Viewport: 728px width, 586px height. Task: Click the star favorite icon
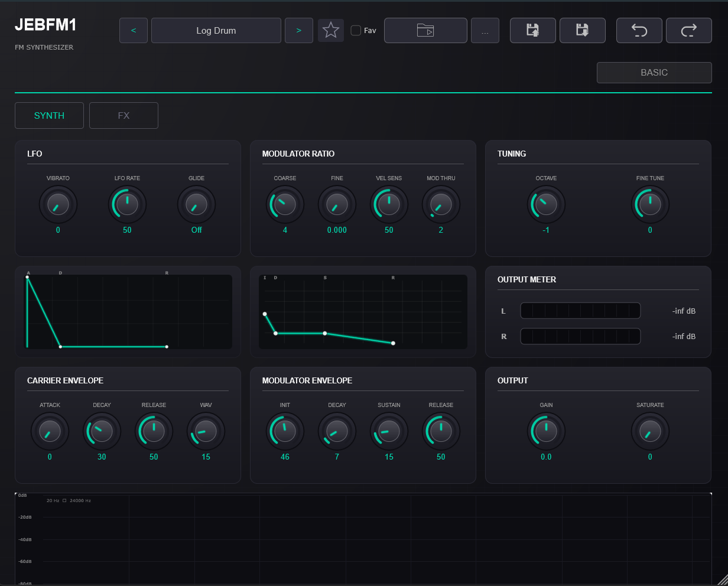point(331,31)
